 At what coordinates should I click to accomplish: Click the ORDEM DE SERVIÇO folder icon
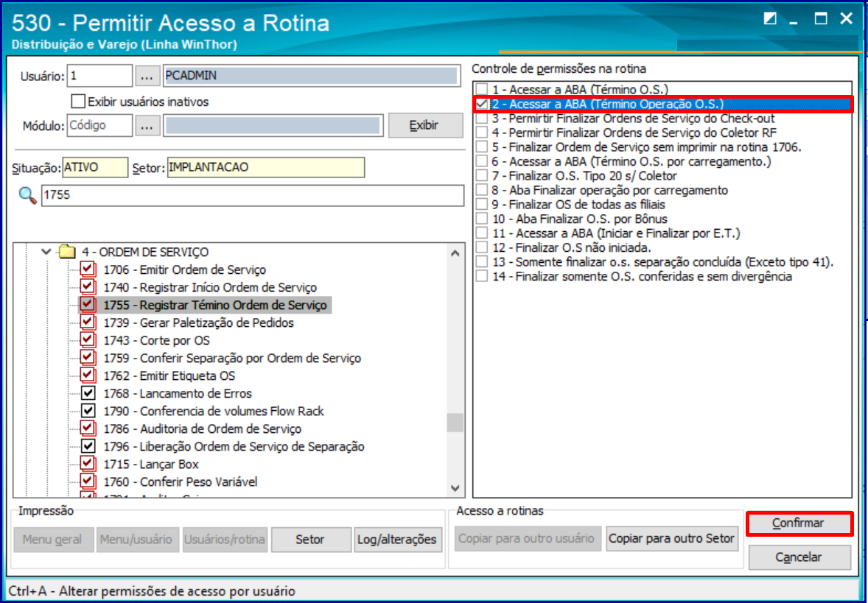[67, 252]
